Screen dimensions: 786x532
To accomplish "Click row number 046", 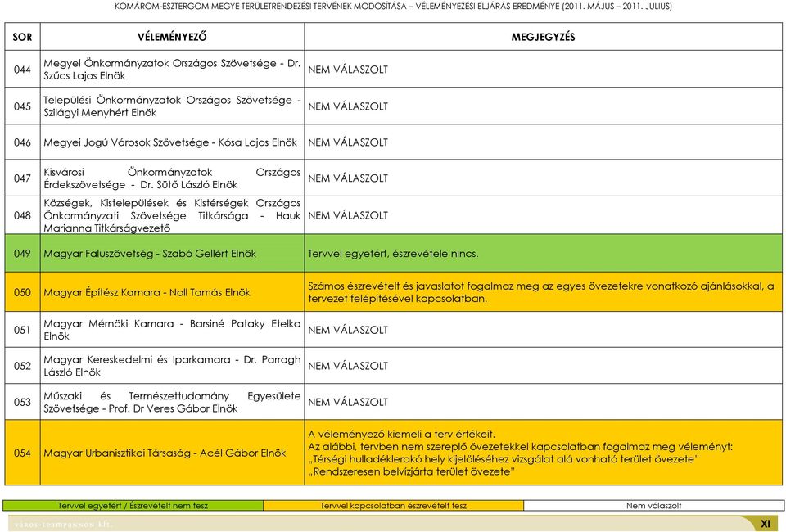I will [22, 142].
